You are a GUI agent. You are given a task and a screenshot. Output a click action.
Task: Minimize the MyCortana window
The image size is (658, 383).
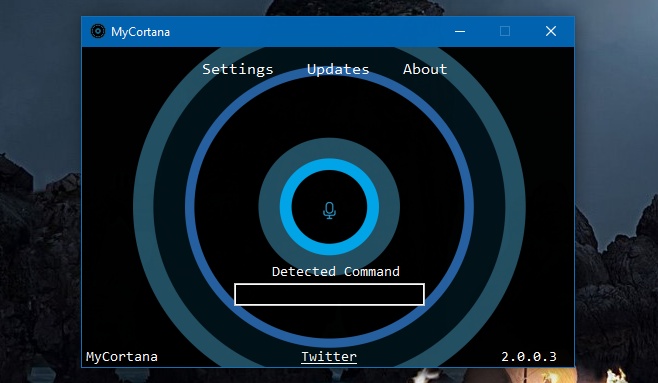[x=460, y=31]
